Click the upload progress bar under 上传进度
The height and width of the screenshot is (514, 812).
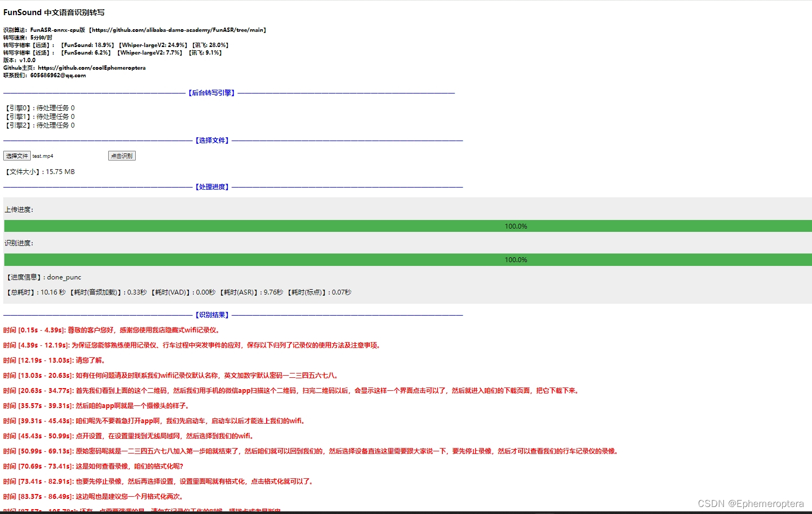click(x=408, y=226)
